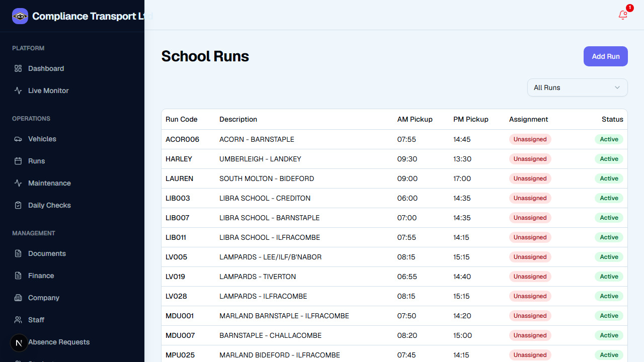Click the PM Pickup column header

tap(471, 119)
